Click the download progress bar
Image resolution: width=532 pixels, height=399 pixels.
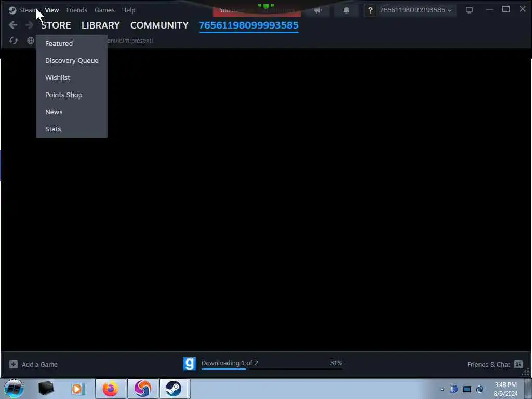tap(272, 369)
